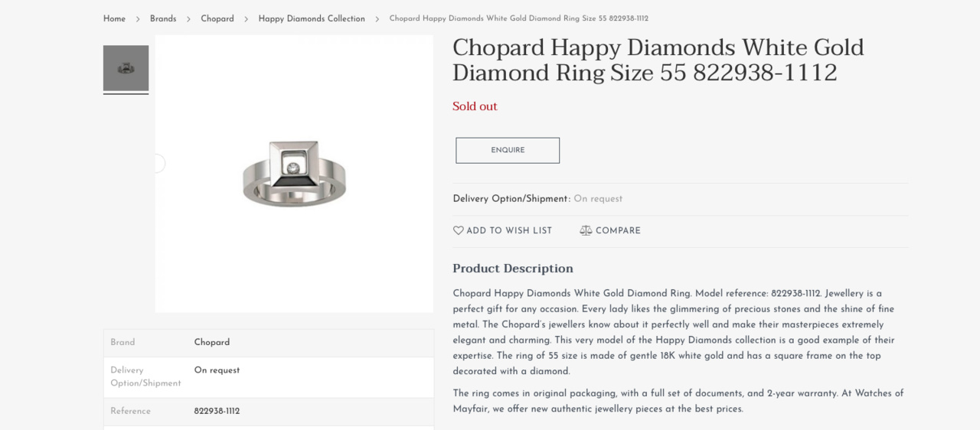Click the red Sold out label

[475, 106]
